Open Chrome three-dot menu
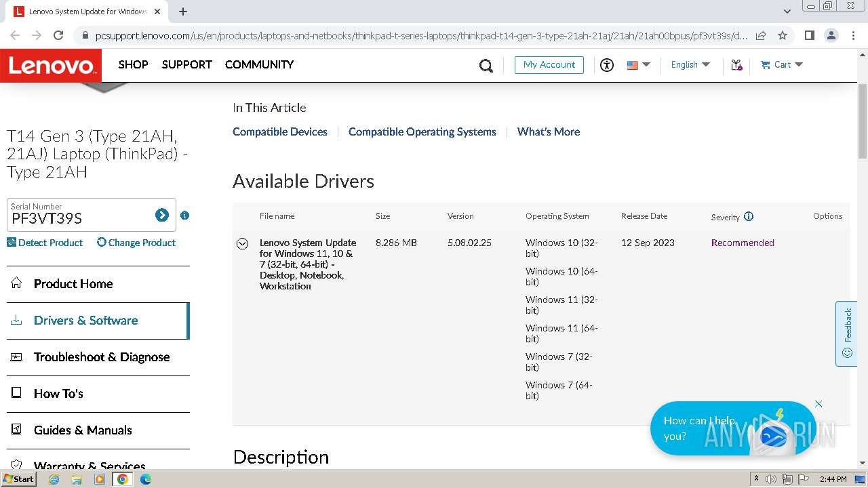The image size is (868, 488). 853,35
